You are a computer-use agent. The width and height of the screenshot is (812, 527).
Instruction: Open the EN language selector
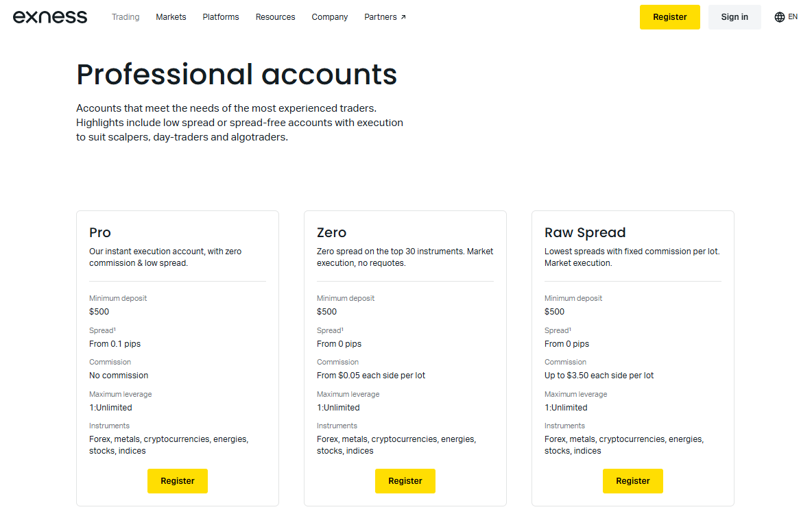click(x=793, y=17)
